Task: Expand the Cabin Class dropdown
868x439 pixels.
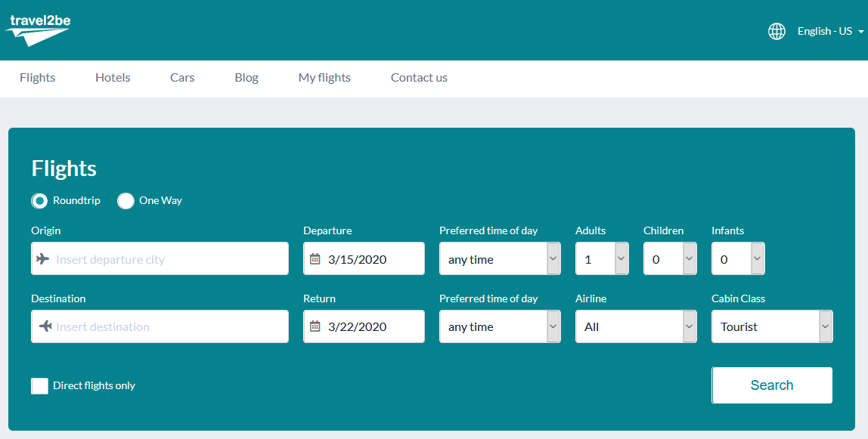Action: (x=771, y=326)
